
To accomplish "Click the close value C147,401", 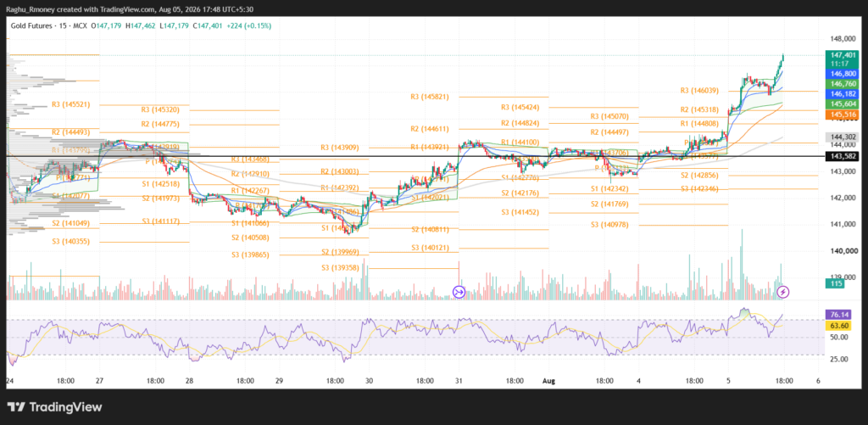I will 208,25.
